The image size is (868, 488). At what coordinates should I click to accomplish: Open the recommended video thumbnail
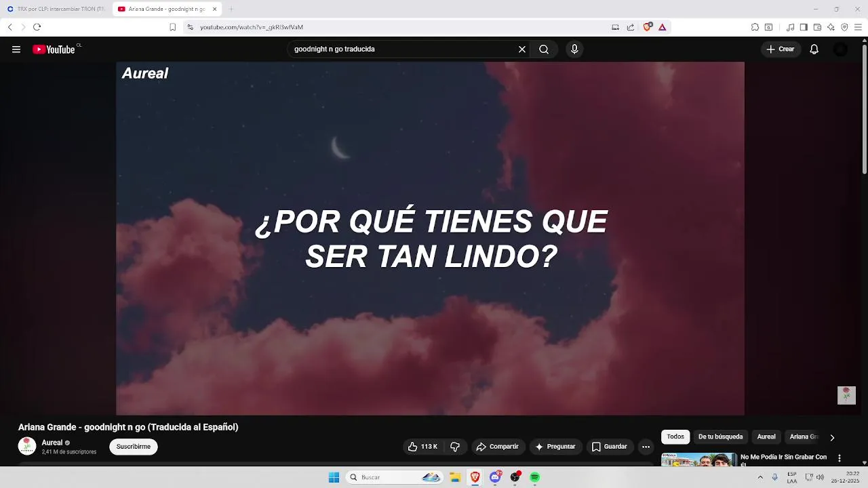pos(698,460)
